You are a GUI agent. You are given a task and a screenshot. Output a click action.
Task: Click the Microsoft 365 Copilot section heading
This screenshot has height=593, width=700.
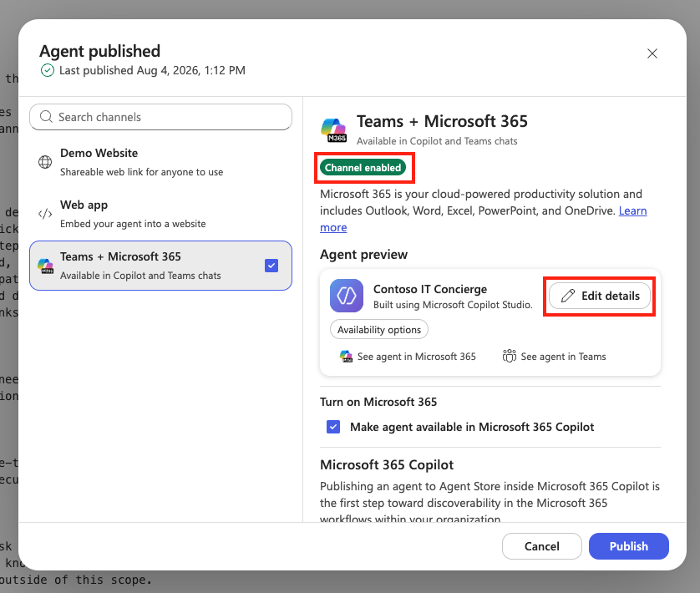tap(387, 465)
